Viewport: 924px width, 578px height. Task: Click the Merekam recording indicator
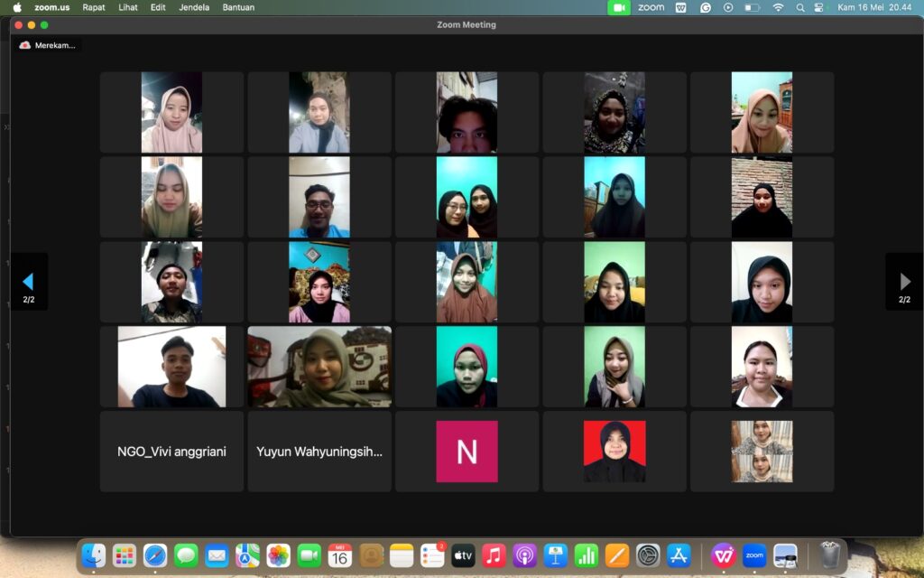pos(48,45)
